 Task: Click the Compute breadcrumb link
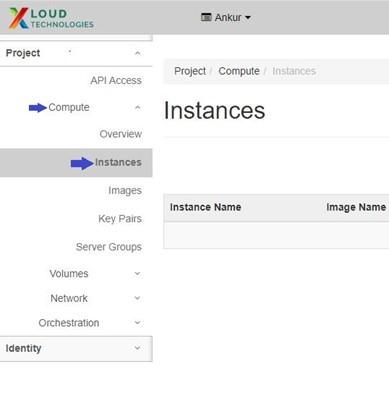tap(239, 71)
